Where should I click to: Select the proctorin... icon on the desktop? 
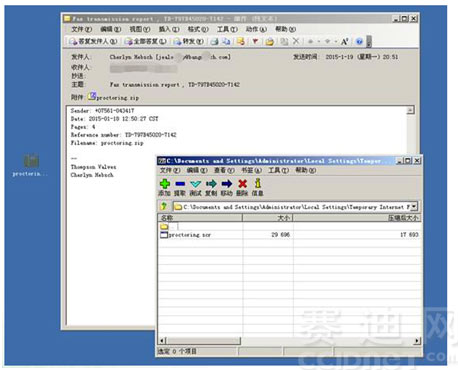tap(30, 165)
